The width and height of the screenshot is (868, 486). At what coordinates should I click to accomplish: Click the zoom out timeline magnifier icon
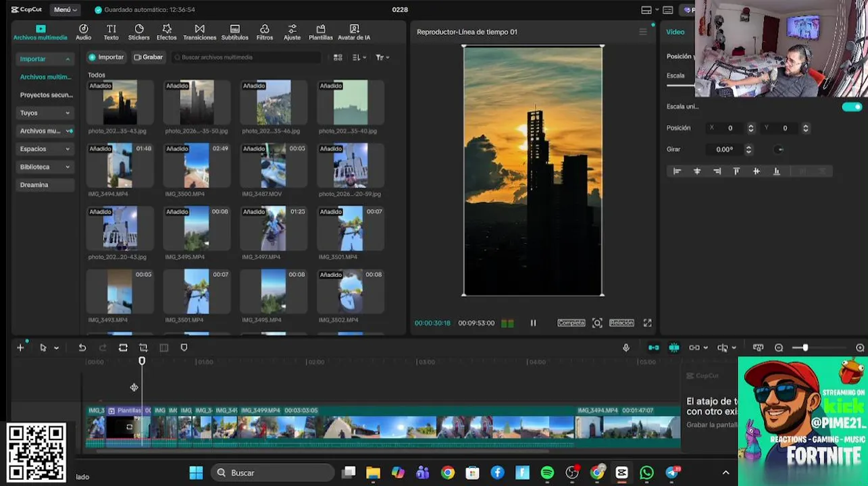(779, 348)
